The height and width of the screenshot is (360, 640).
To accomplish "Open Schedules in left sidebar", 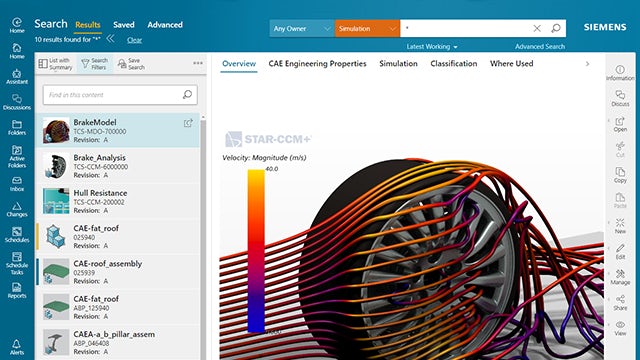I will [17, 235].
